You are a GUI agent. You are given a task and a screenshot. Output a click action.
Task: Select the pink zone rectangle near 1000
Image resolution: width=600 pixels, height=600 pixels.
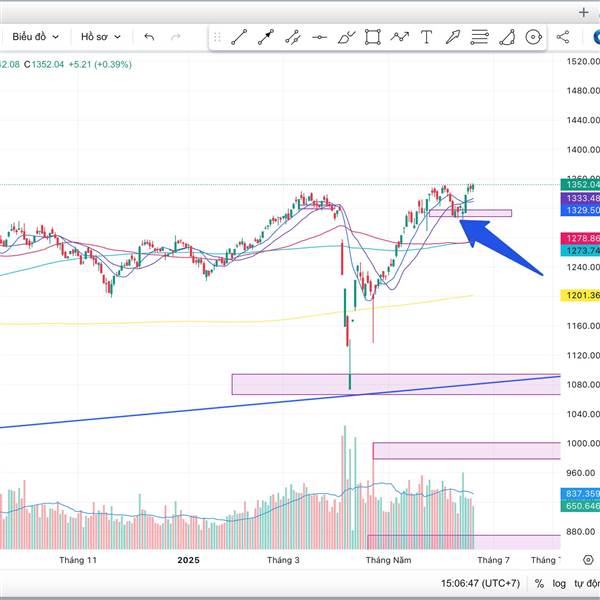pos(466,451)
